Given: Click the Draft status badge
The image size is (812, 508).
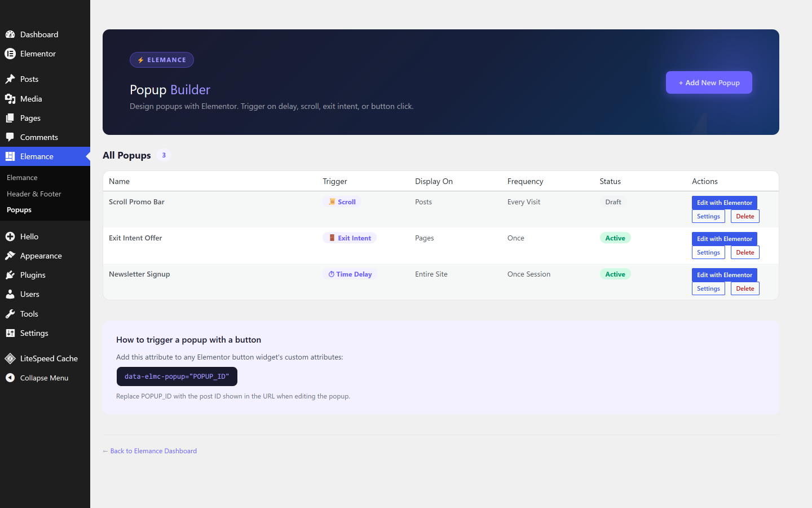Looking at the screenshot, I should tap(613, 202).
